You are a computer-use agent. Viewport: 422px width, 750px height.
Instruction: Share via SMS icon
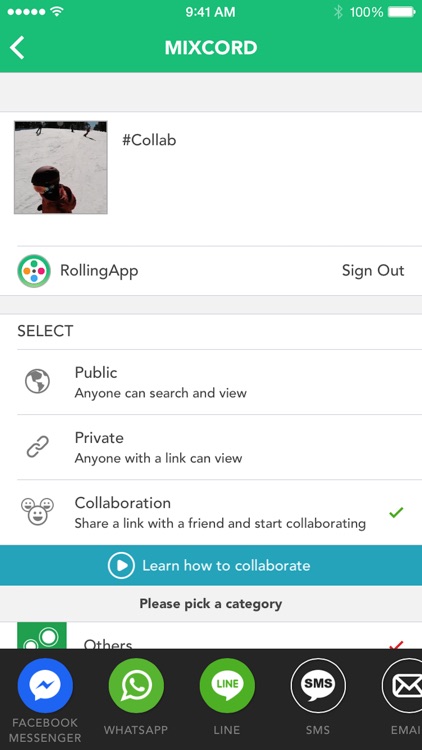tap(318, 685)
